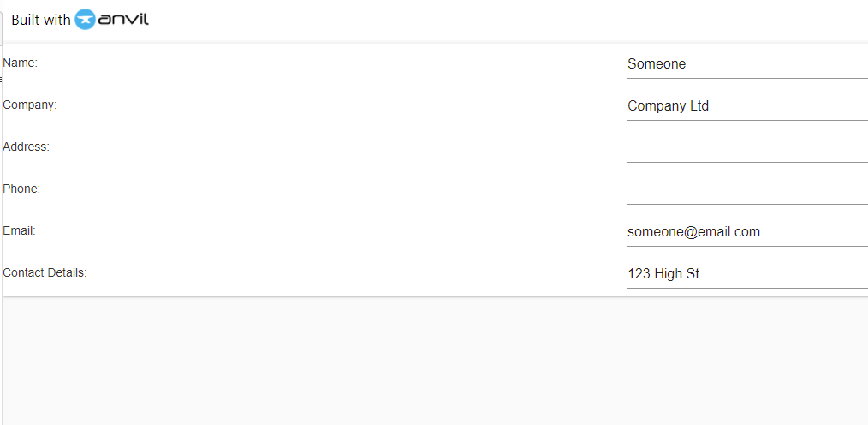Click the 'Contact Details:' label
Image resolution: width=868 pixels, height=425 pixels.
[45, 272]
